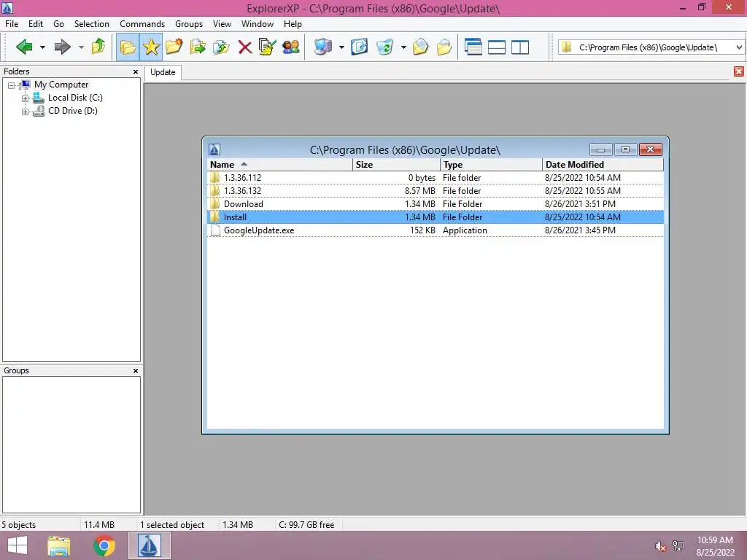The image size is (747, 560).
Task: Select the Update tab
Action: (163, 72)
